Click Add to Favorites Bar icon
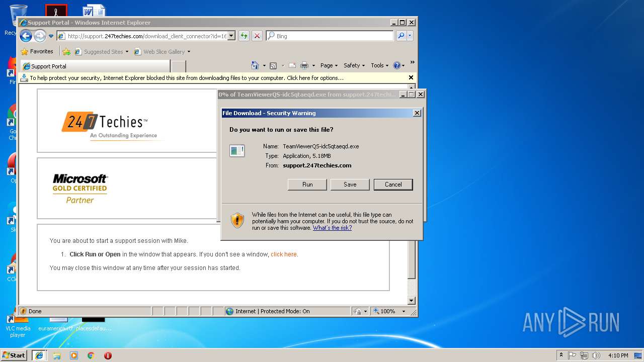644x362 pixels. tap(66, 51)
